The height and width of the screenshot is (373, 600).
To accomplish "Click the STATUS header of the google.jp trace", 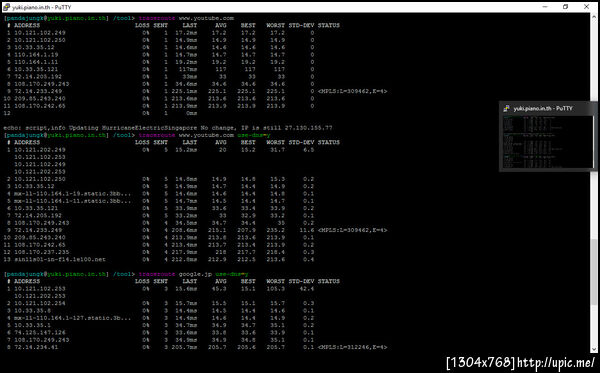I will tap(328, 282).
